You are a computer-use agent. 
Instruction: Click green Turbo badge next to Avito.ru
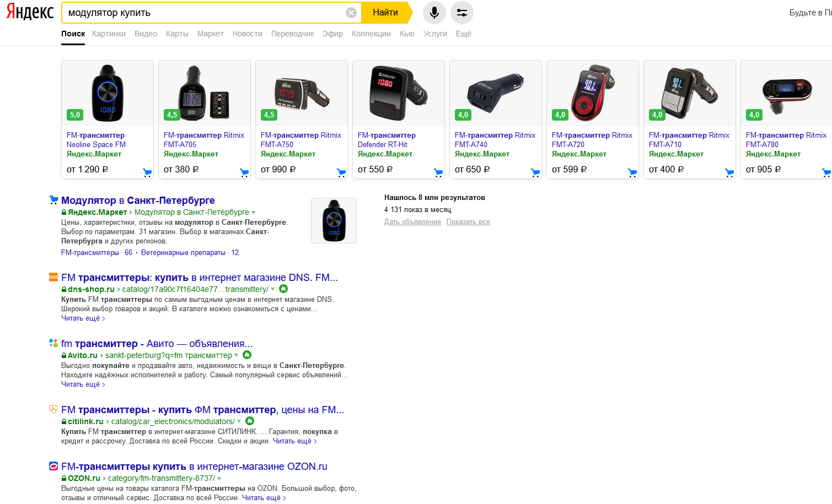coord(247,355)
